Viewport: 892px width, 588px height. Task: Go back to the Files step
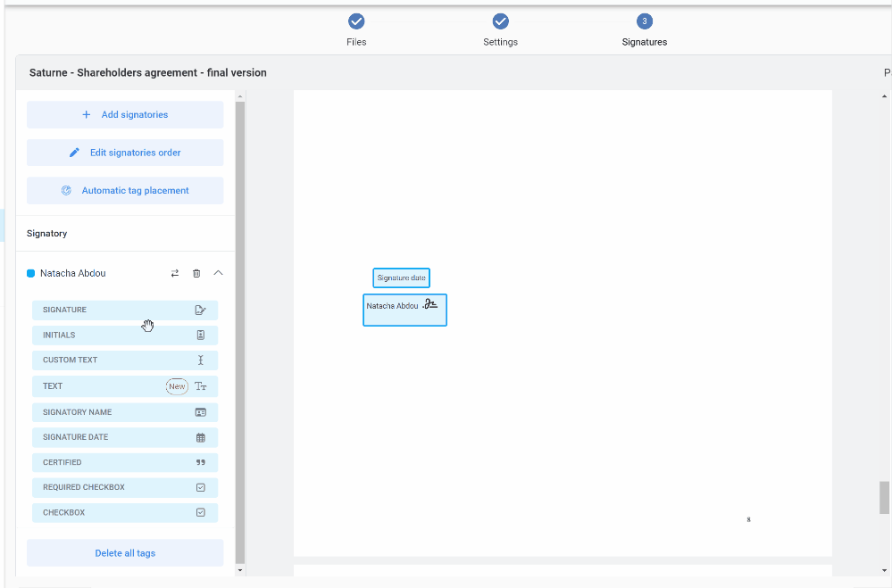pyautogui.click(x=356, y=21)
